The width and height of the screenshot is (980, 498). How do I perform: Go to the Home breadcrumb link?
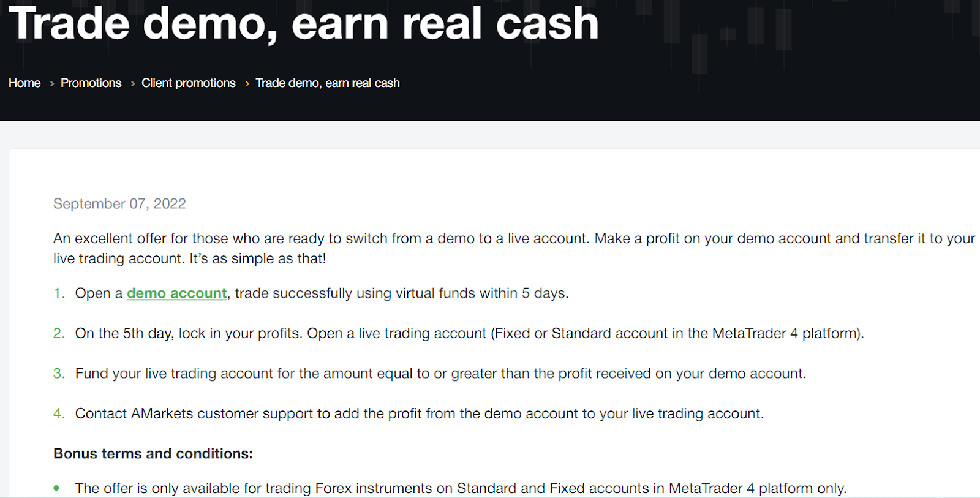tap(24, 83)
